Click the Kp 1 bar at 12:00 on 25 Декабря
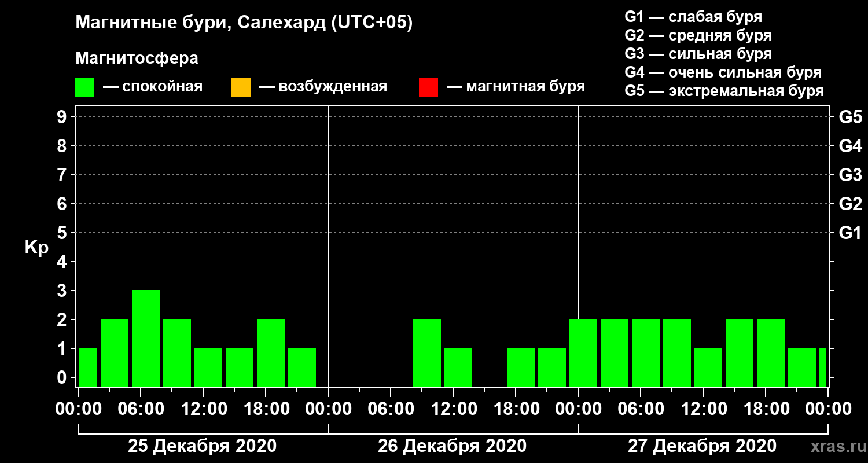Viewport: 868px width, 463px height. coord(208,367)
